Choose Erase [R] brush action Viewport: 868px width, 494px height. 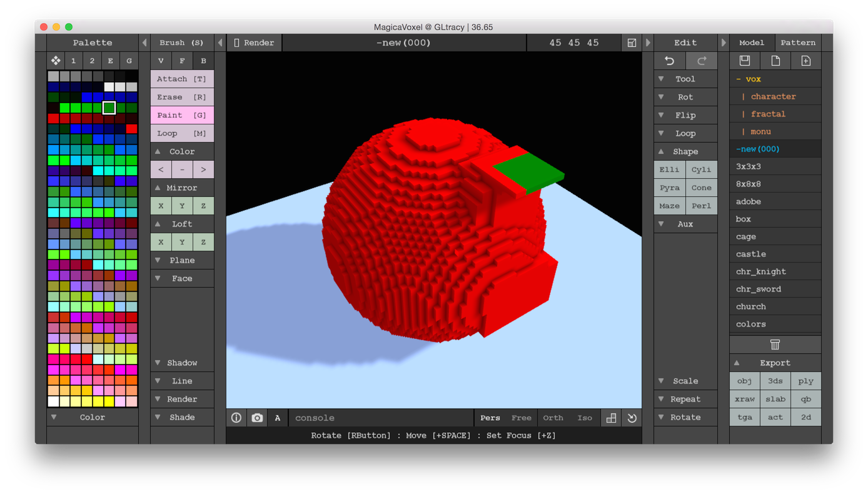pos(182,97)
